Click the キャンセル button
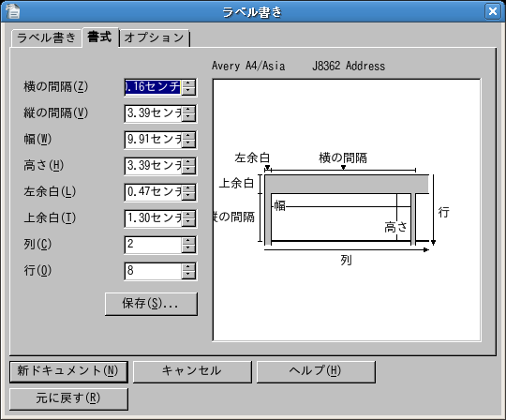Screen dimensions: 506x420 192,372
